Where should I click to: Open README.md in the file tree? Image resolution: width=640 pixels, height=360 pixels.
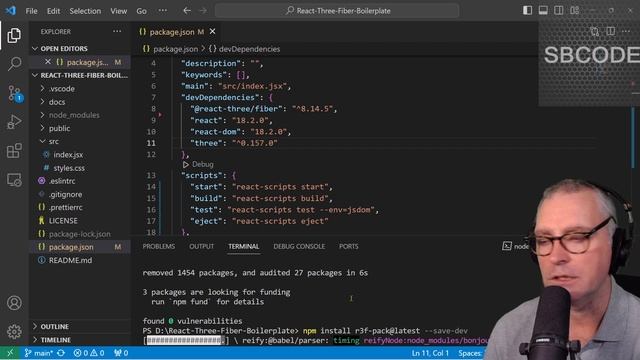[80, 260]
